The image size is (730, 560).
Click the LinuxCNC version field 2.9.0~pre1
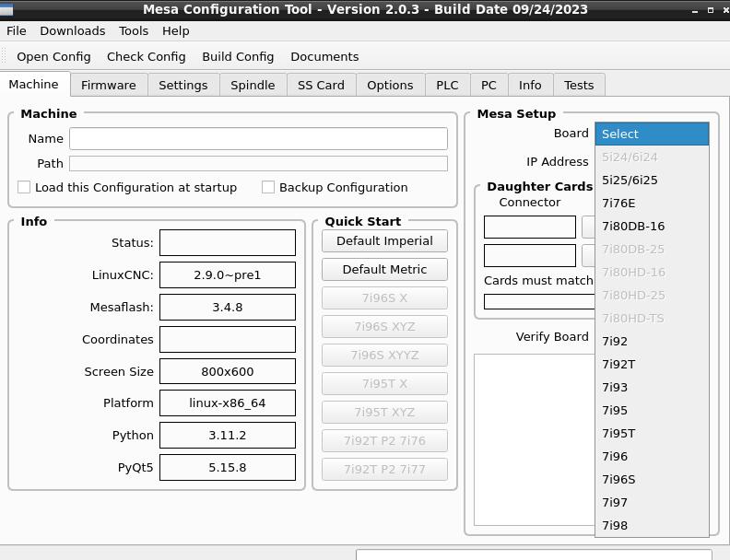click(228, 274)
